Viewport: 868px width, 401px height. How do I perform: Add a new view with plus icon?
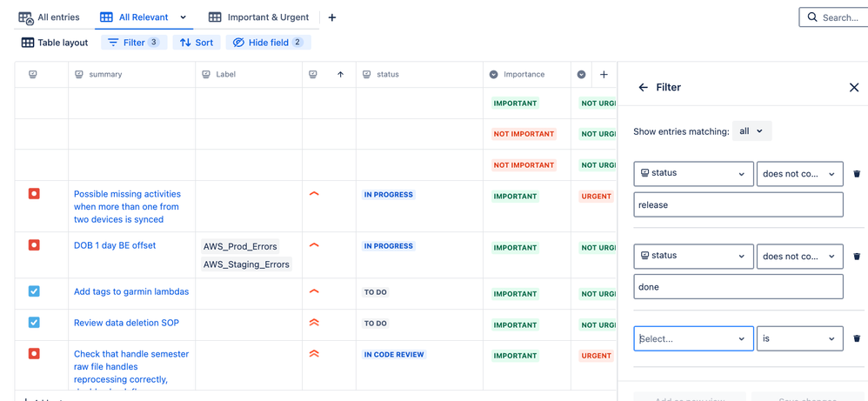pos(331,17)
